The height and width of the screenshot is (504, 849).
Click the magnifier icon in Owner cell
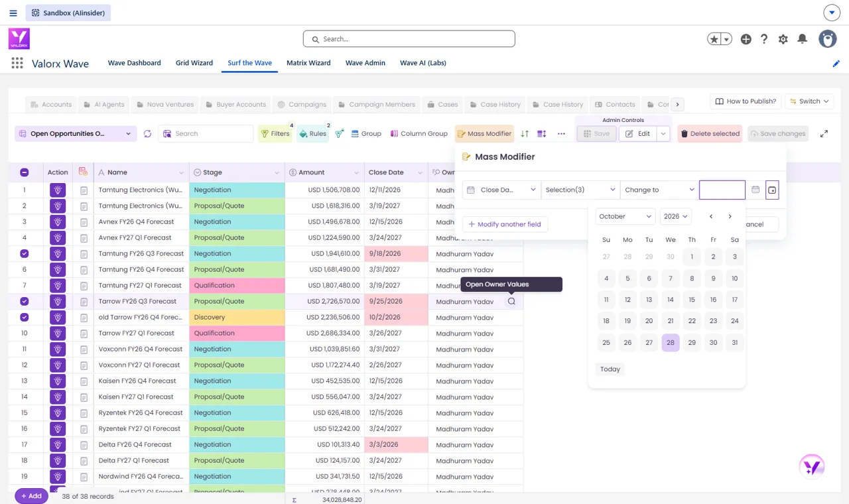pos(511,301)
